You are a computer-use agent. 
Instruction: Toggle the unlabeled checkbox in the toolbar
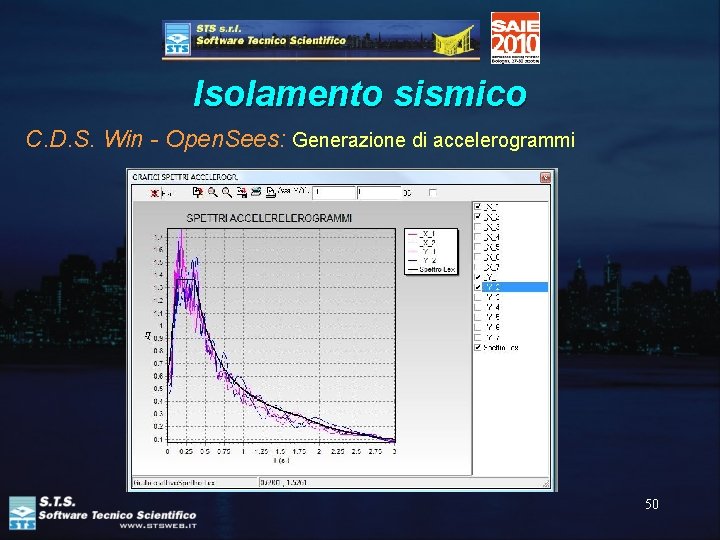(433, 192)
